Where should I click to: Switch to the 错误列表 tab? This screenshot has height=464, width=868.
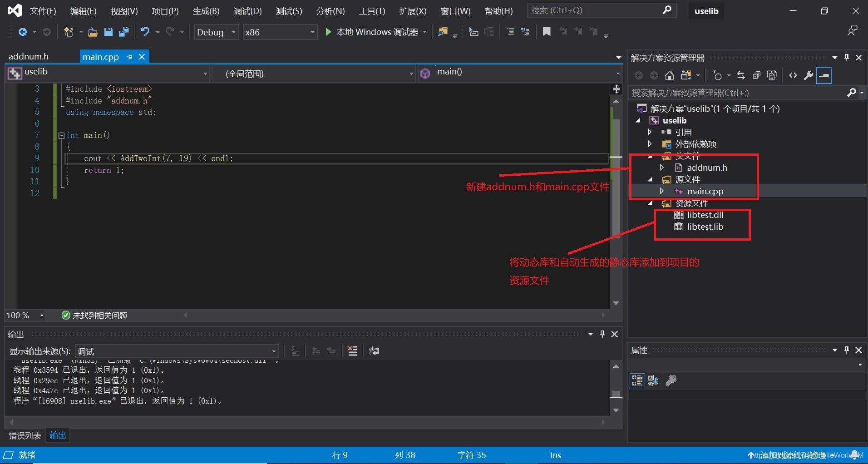[25, 435]
